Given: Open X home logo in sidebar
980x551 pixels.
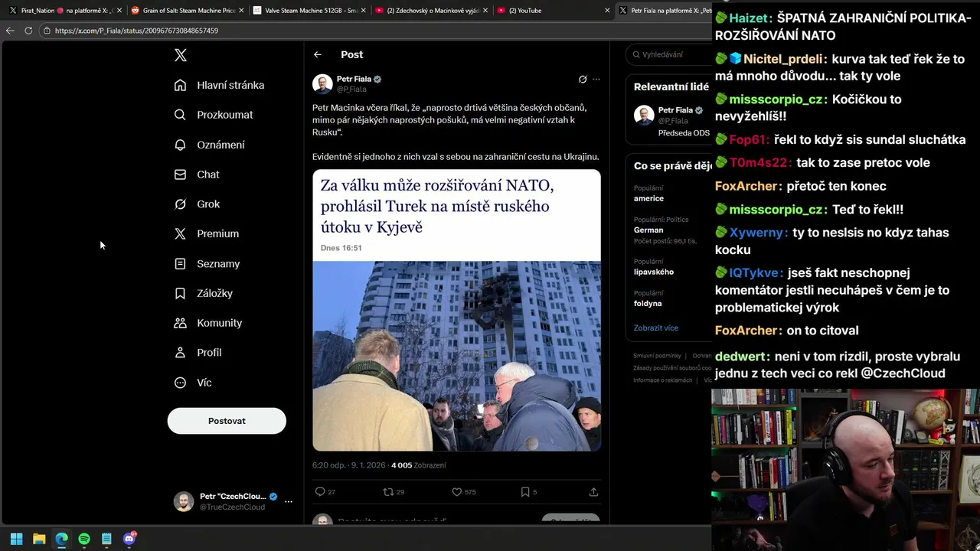Looking at the screenshot, I should click(x=180, y=55).
